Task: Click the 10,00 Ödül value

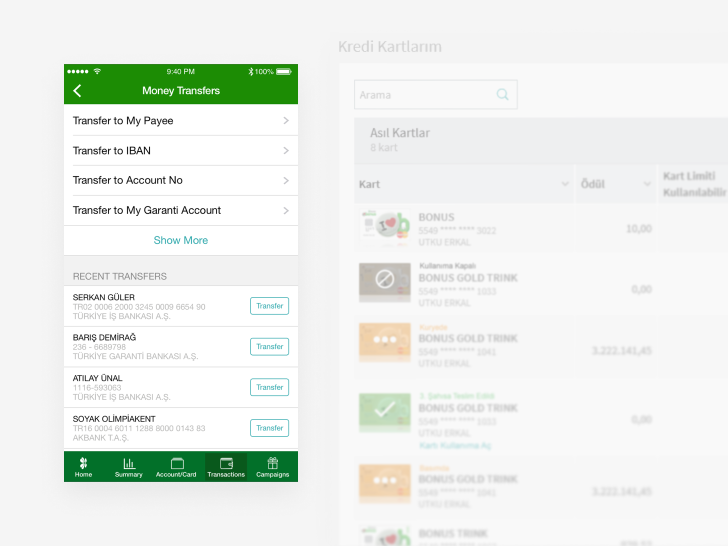Action: 639,228
